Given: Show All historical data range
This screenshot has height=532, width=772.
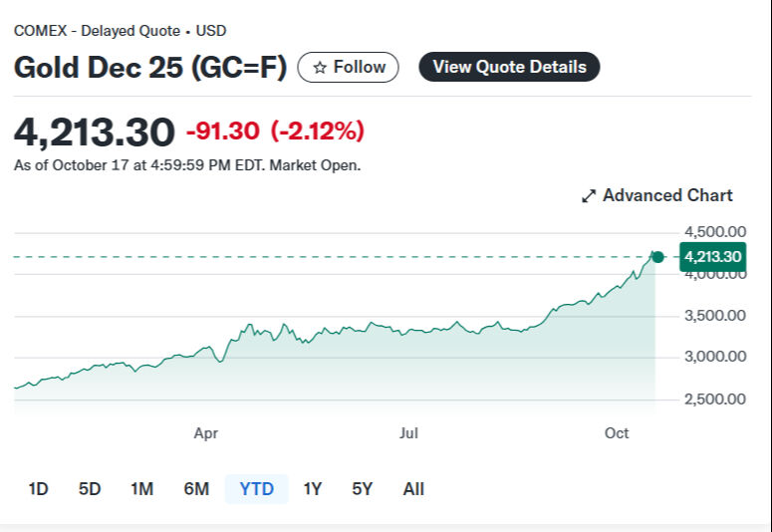Looking at the screenshot, I should point(413,489).
